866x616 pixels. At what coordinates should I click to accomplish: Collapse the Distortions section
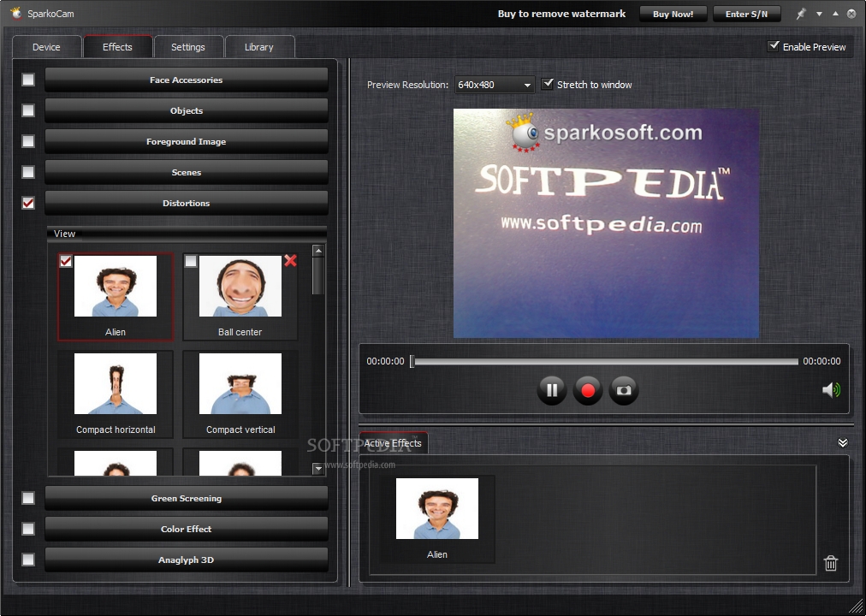(x=187, y=203)
